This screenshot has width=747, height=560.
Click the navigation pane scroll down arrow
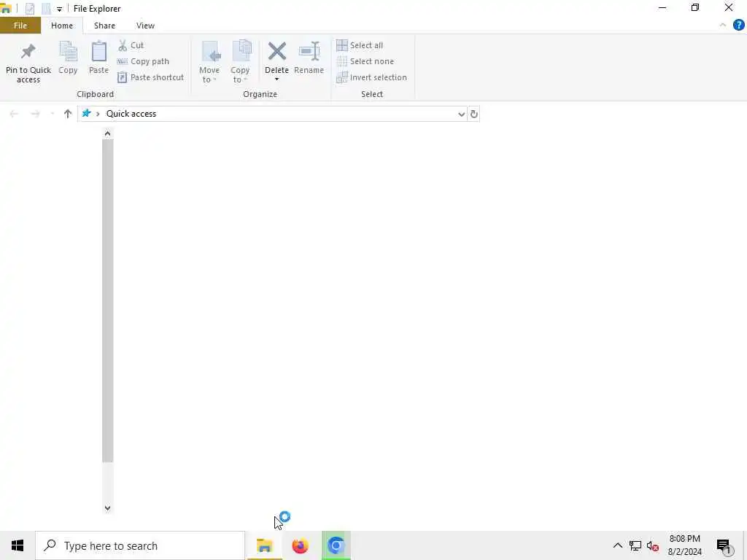tap(108, 508)
